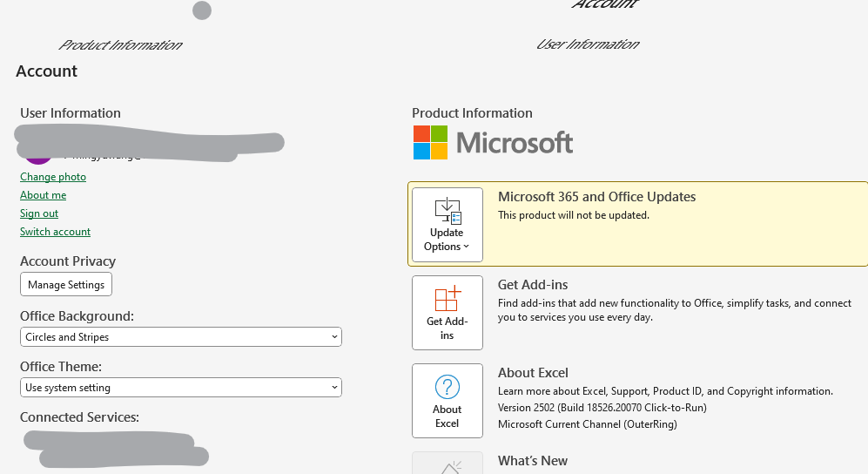Image resolution: width=868 pixels, height=474 pixels.
Task: Click the What's New heading text
Action: pyautogui.click(x=533, y=461)
